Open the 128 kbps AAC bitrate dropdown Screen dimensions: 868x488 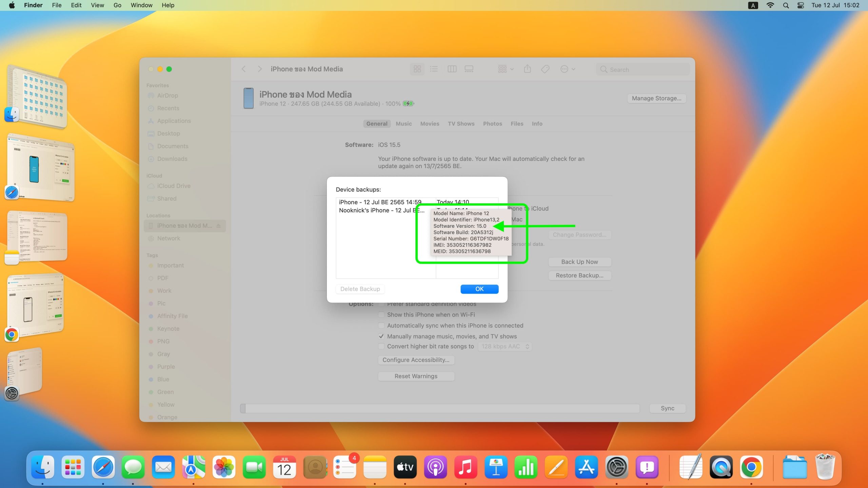(505, 346)
